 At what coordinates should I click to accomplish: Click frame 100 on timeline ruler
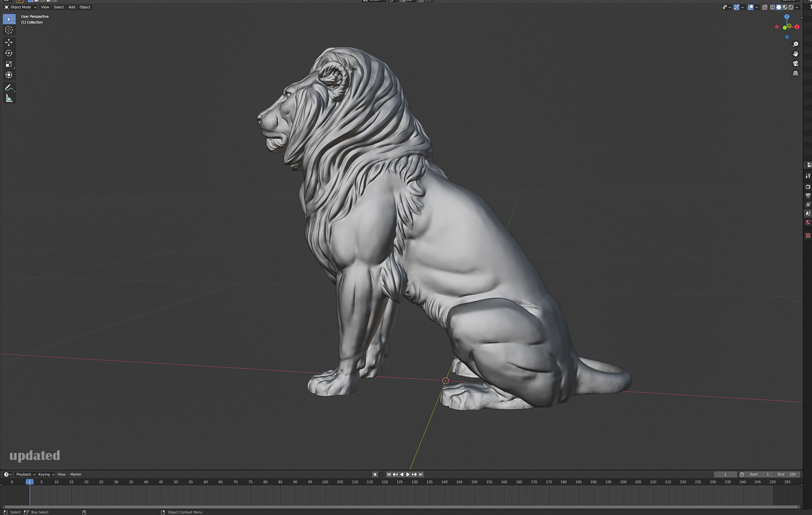coord(325,482)
